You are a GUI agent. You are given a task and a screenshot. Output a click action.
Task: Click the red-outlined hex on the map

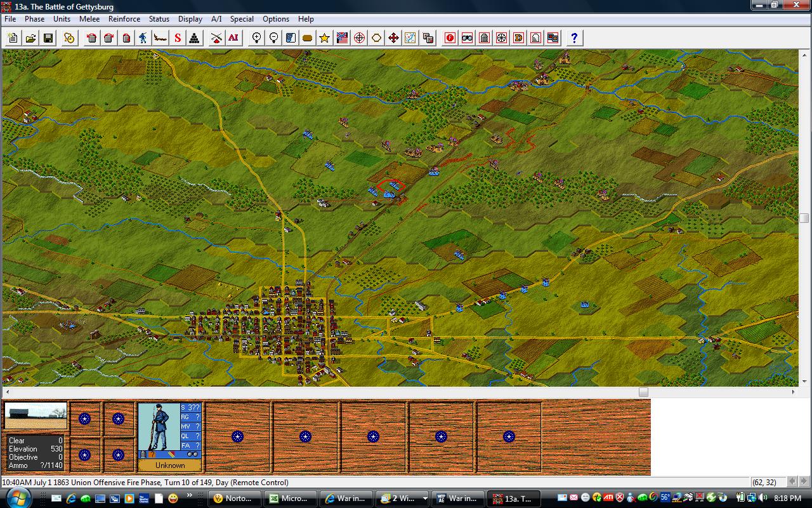(x=391, y=187)
